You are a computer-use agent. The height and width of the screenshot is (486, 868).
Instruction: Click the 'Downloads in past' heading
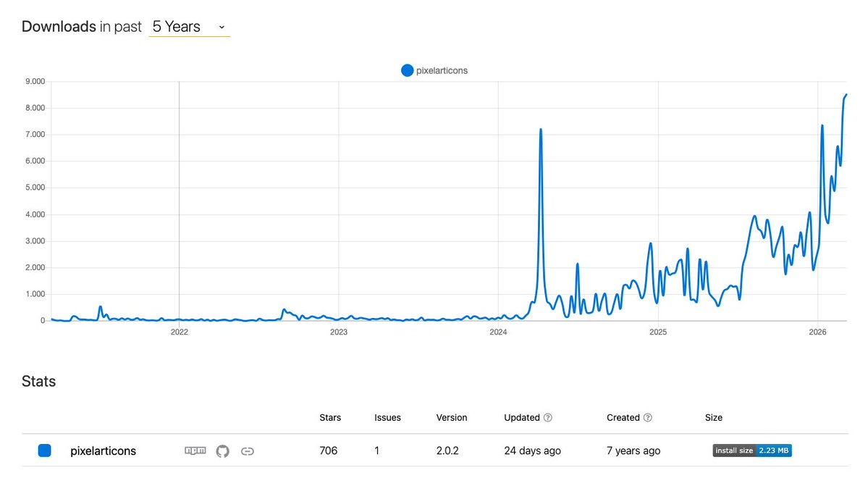coord(81,27)
